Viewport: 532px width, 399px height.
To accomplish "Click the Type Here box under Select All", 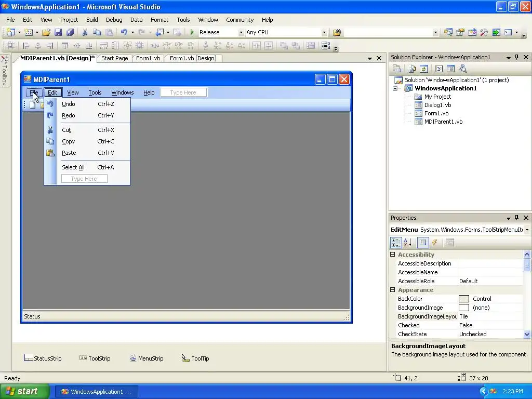I will click(x=84, y=179).
